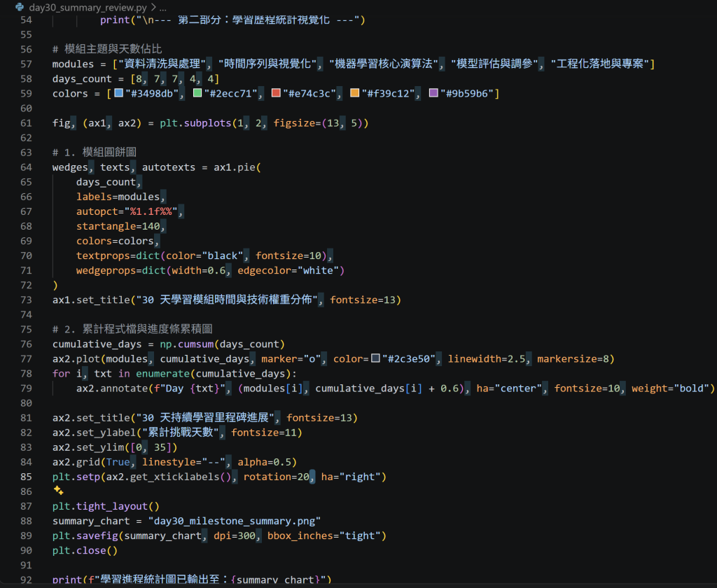Click the 'textprops' argument name
717x588 pixels.
pos(103,255)
